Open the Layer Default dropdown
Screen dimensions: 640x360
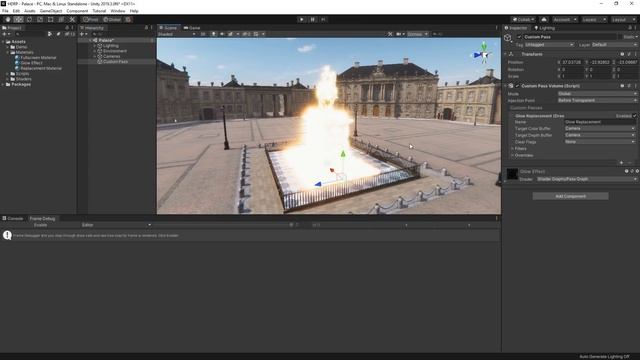pos(614,45)
